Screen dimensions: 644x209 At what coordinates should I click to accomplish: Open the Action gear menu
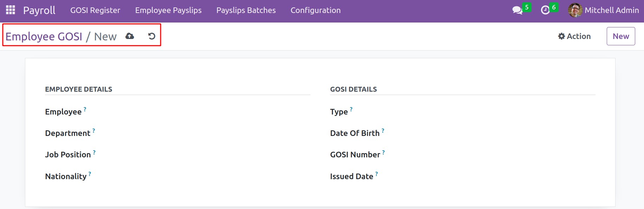coord(574,36)
